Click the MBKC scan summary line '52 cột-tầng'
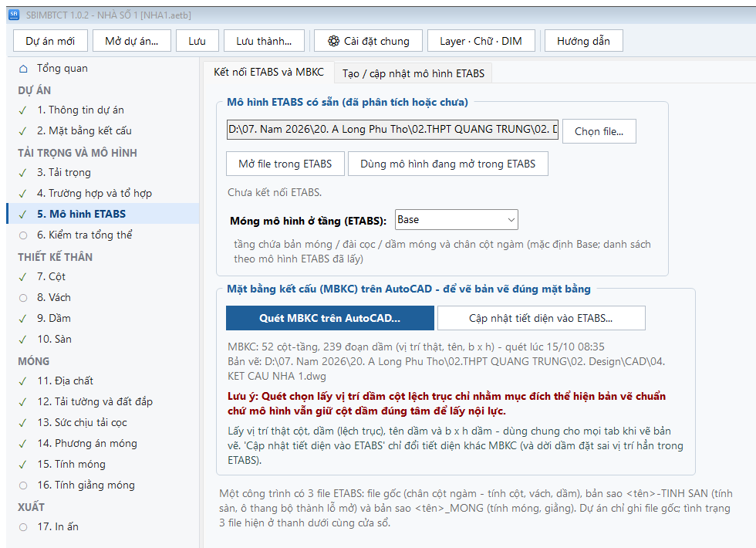 pos(416,347)
